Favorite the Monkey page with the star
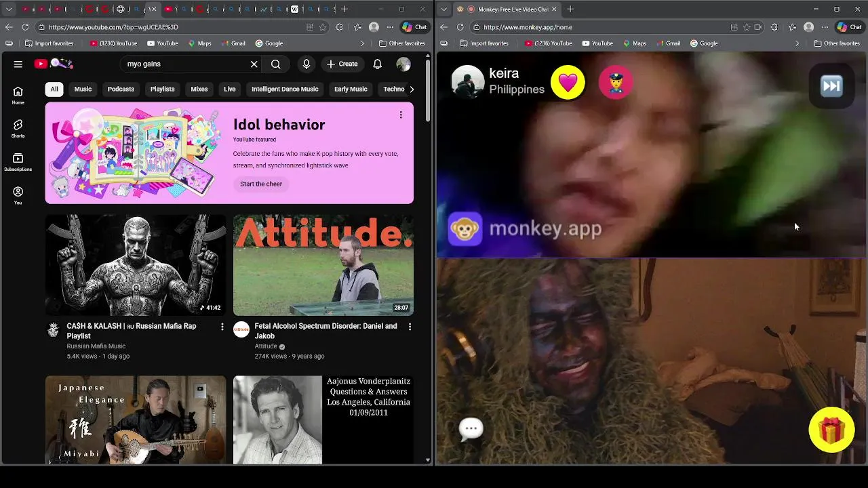Viewport: 868px width, 488px height. pyautogui.click(x=747, y=27)
